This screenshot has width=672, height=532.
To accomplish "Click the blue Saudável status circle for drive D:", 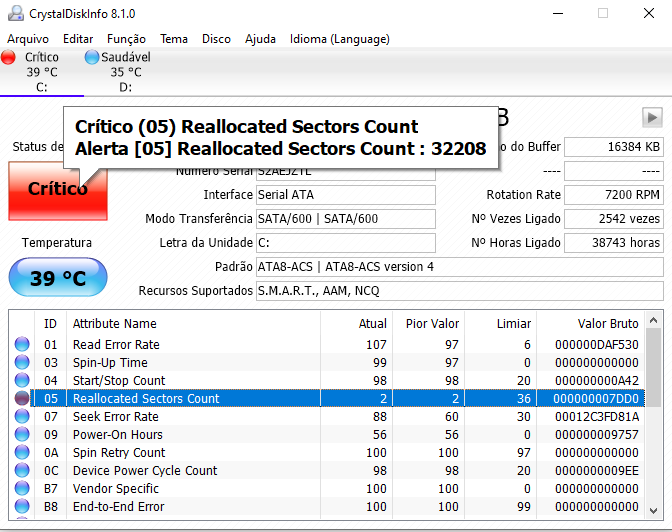I will point(92,57).
